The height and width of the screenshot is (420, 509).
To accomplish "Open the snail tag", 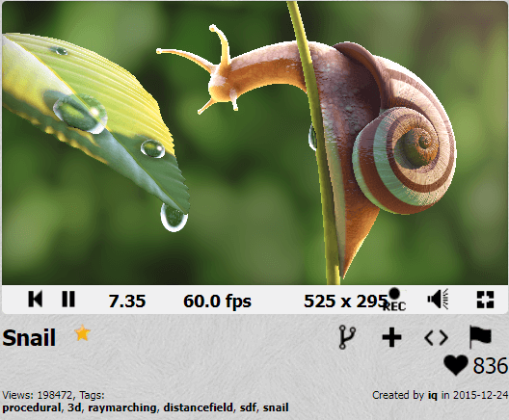I will [276, 407].
